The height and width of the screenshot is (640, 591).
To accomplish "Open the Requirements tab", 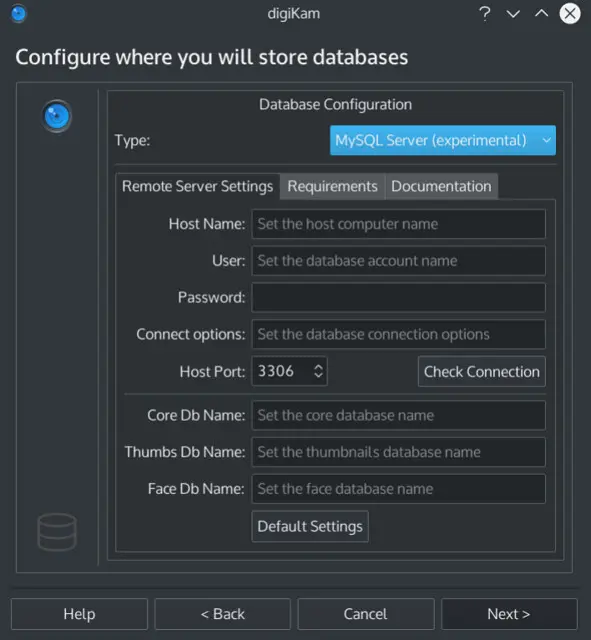I will [332, 187].
